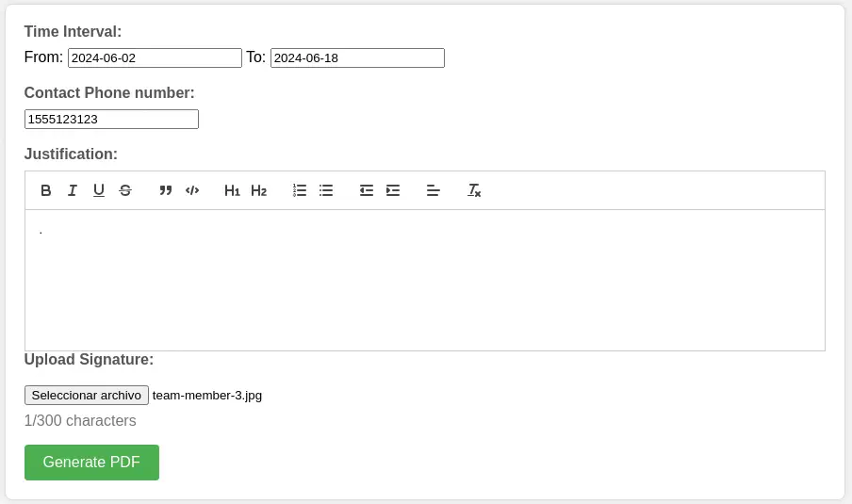
Task: Decrease the text indent
Action: [367, 190]
